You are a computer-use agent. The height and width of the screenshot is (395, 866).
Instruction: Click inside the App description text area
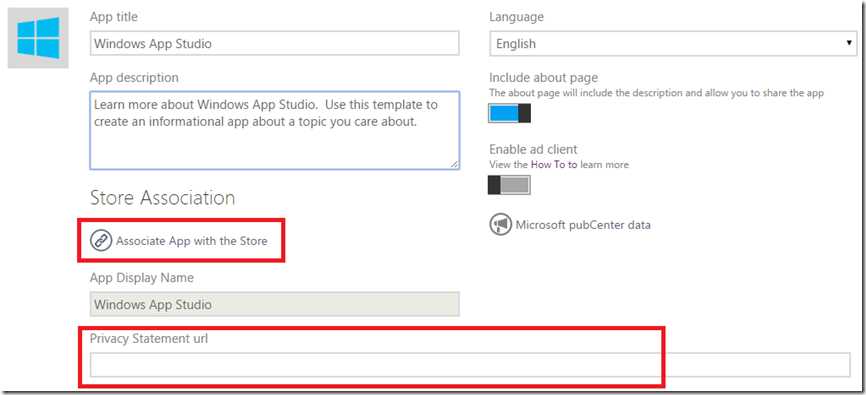[274, 130]
